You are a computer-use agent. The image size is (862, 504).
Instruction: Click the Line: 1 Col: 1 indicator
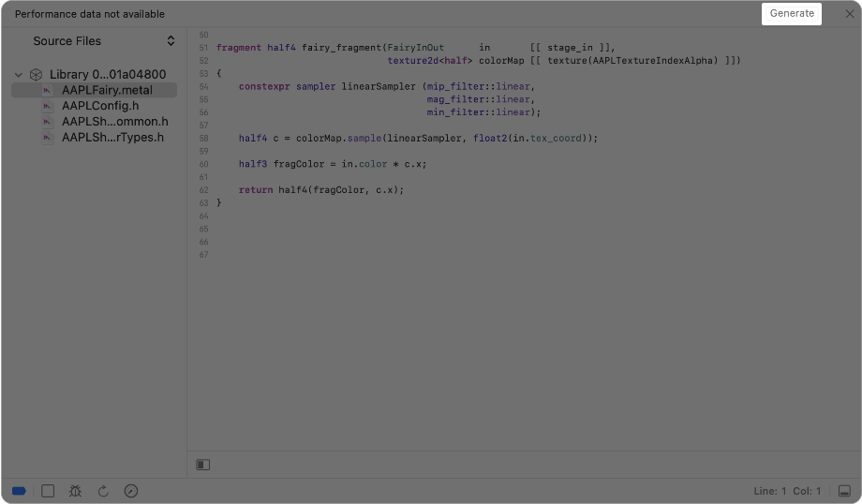point(787,491)
